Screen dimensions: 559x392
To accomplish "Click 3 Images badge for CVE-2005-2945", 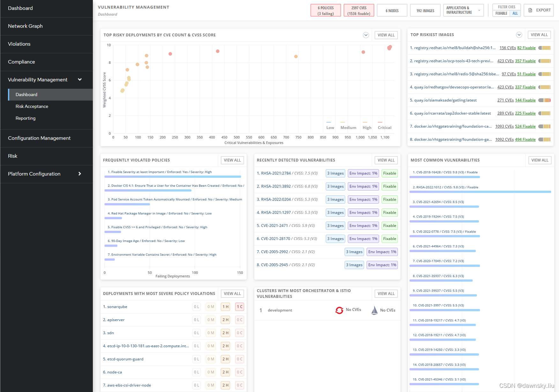I will coord(354,265).
